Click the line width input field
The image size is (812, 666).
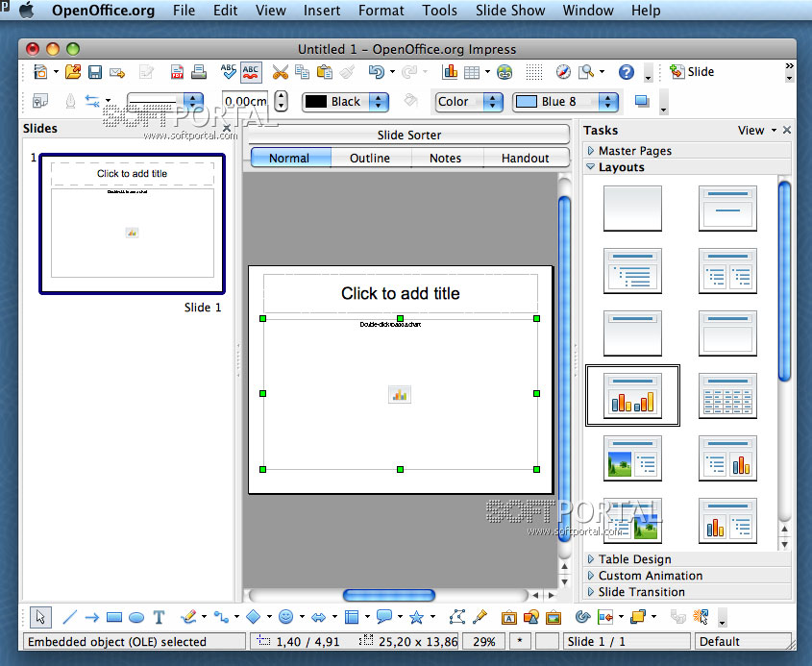[x=245, y=102]
